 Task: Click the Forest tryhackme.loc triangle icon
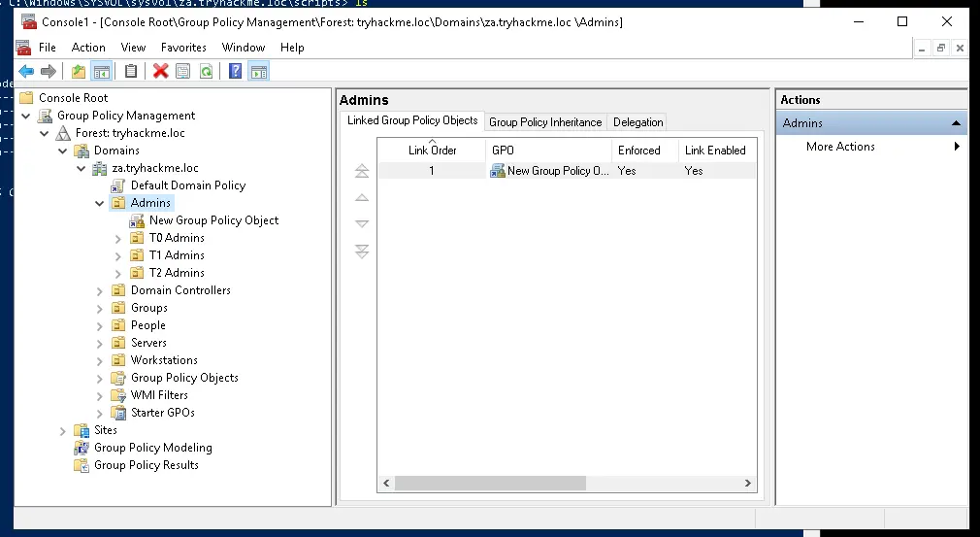click(63, 133)
